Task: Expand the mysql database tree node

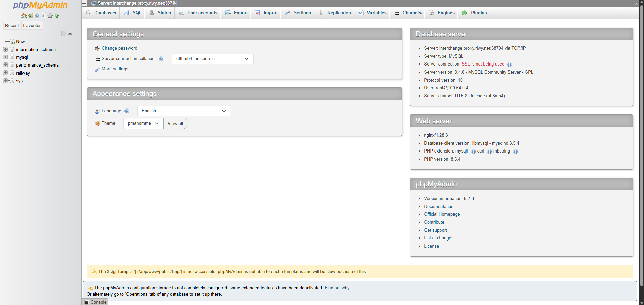Action: 5,57
